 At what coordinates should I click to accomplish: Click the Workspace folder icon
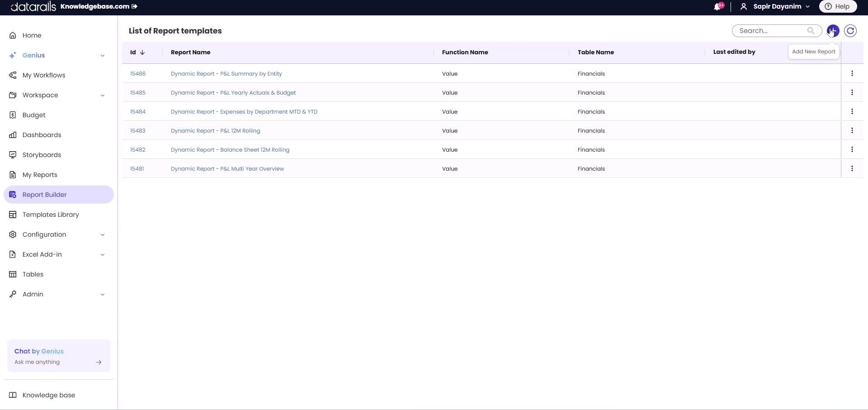(x=13, y=95)
